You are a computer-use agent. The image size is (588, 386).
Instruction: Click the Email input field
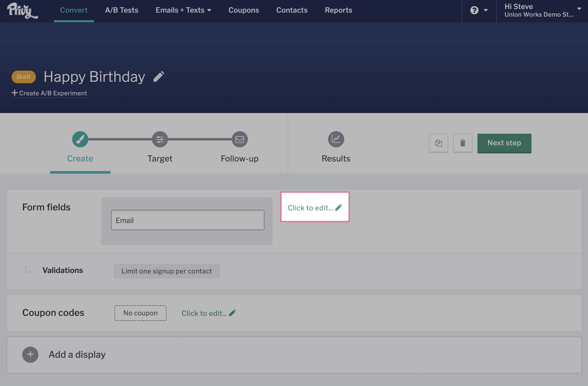pos(188,220)
